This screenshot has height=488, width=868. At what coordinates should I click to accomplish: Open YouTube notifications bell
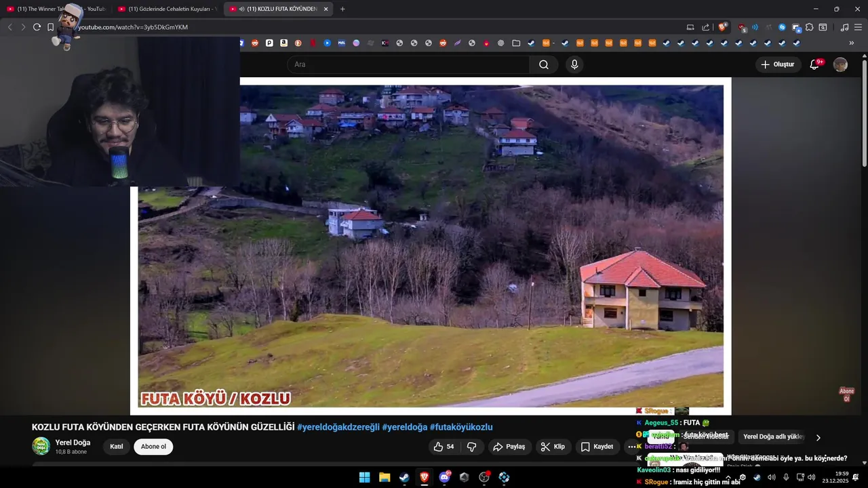tap(814, 64)
